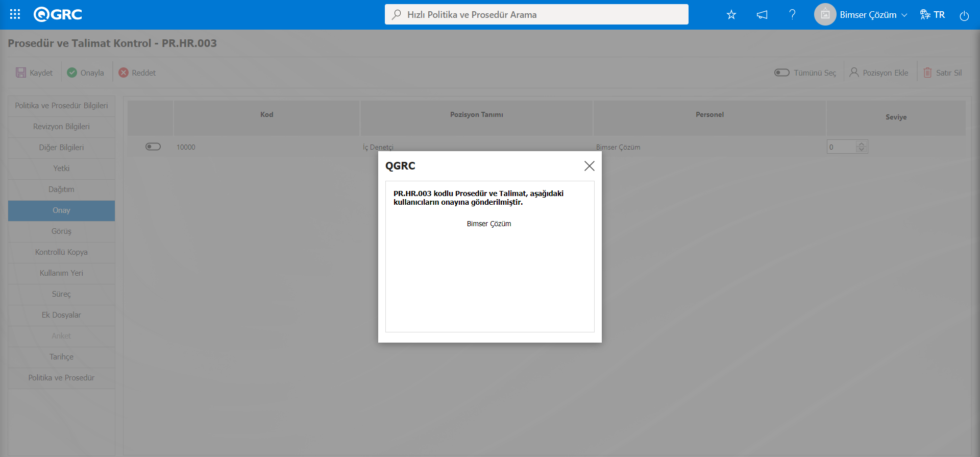Select the Onay tab
This screenshot has height=457, width=980.
[61, 210]
